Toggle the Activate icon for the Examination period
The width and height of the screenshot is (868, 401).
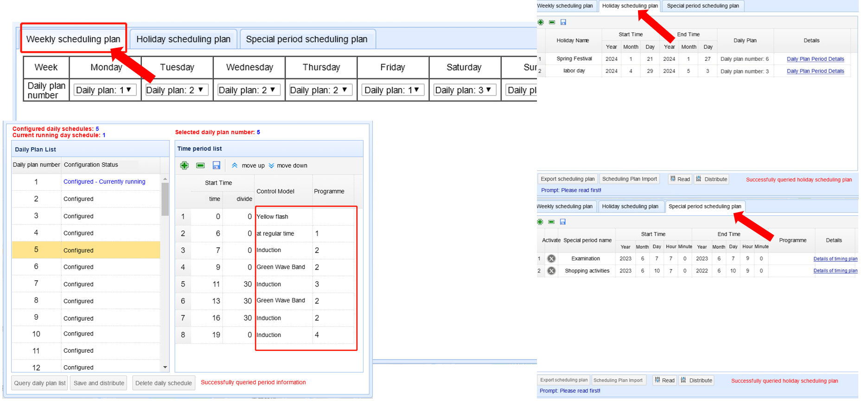551,259
